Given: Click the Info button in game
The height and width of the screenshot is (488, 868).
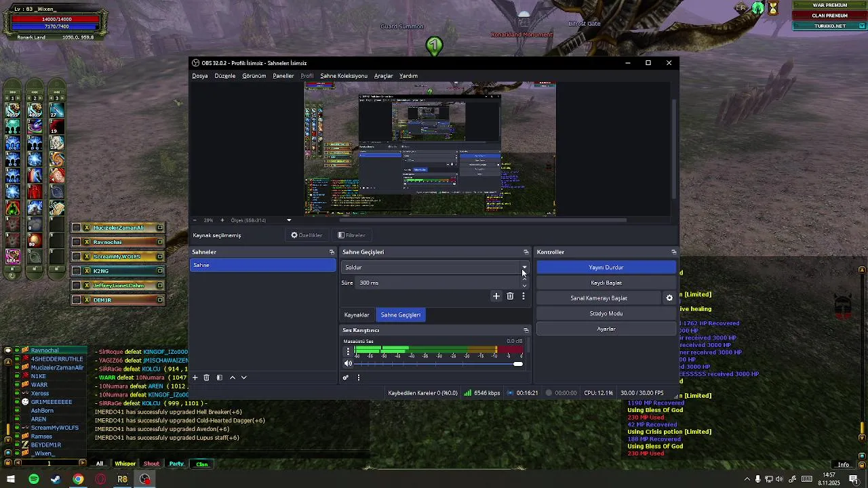Looking at the screenshot, I should [843, 464].
